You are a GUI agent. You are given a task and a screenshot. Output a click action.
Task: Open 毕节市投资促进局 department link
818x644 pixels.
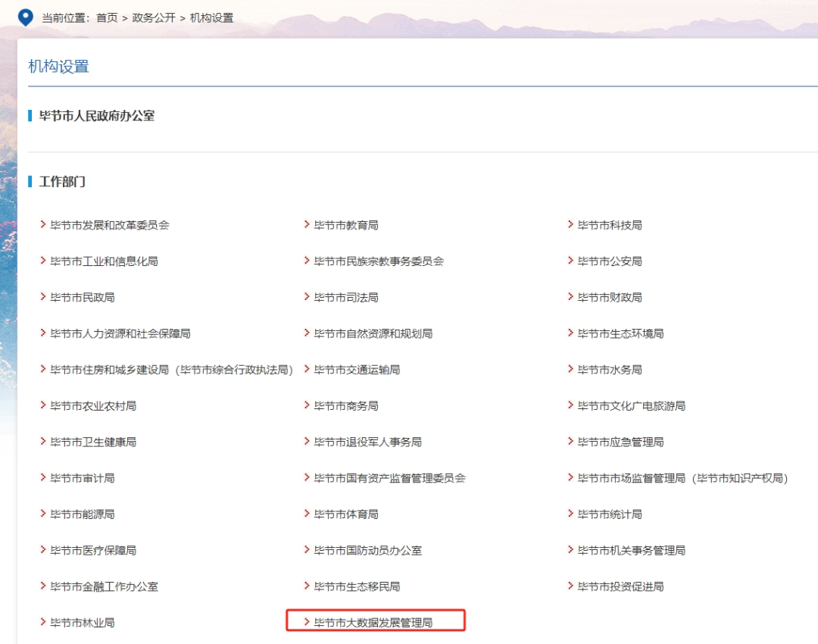coord(621,586)
